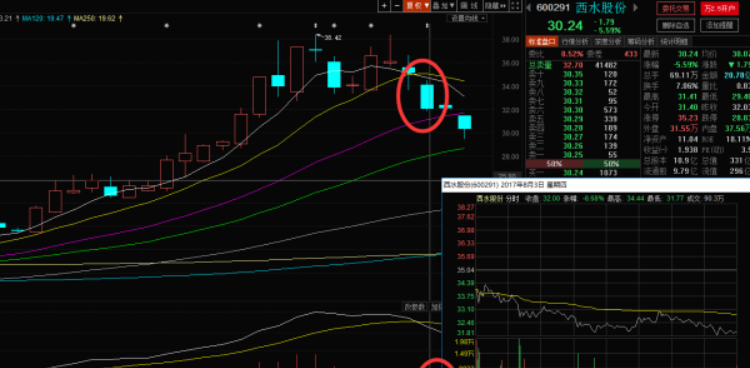The image size is (750, 368).
Task: Go to previous stock arrow
Action: click(529, 7)
